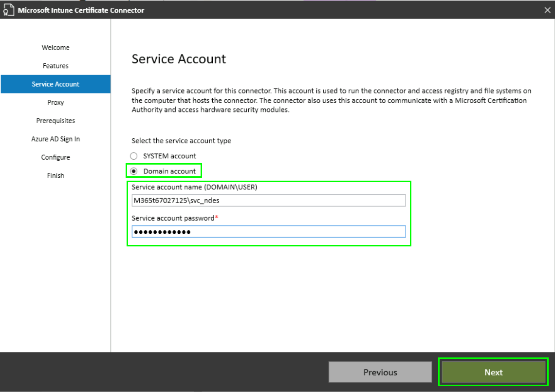The image size is (555, 392).
Task: Click the certificate connector icon in title bar
Action: pos(8,10)
